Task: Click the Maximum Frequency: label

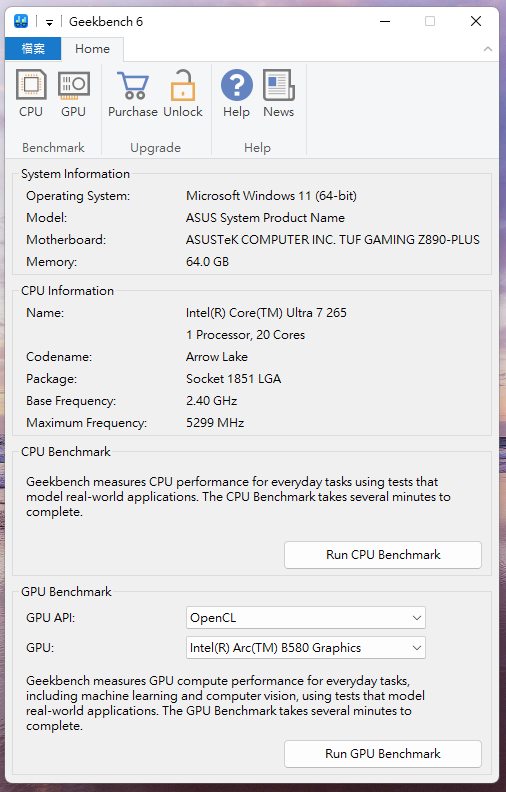Action: [86, 423]
